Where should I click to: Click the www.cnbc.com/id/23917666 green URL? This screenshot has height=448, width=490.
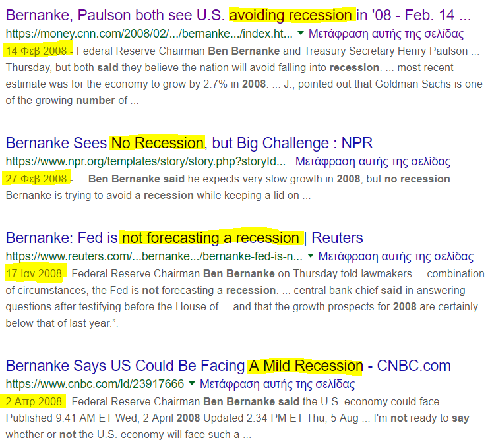pyautogui.click(x=94, y=384)
